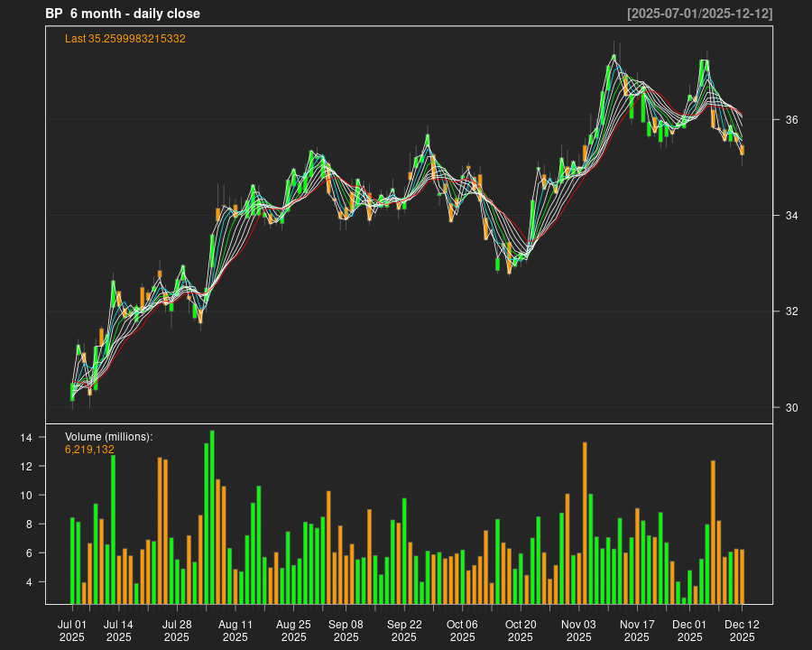This screenshot has height=650, width=812.
Task: Click the 30 price axis label
Action: coord(791,408)
